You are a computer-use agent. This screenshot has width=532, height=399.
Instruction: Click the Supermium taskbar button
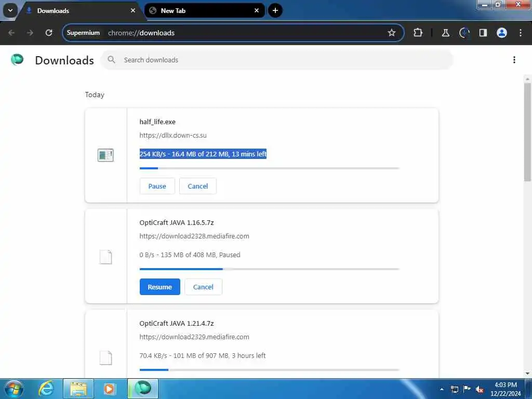tap(143, 389)
